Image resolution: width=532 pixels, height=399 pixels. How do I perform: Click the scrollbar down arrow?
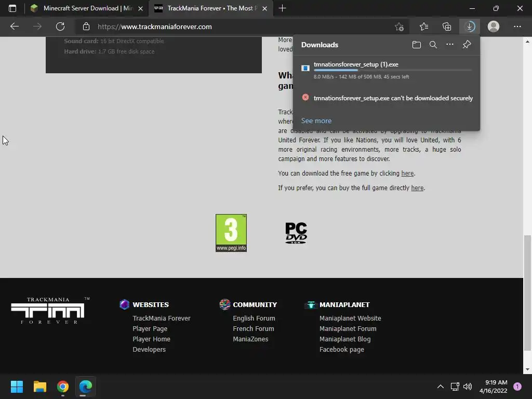point(527,369)
